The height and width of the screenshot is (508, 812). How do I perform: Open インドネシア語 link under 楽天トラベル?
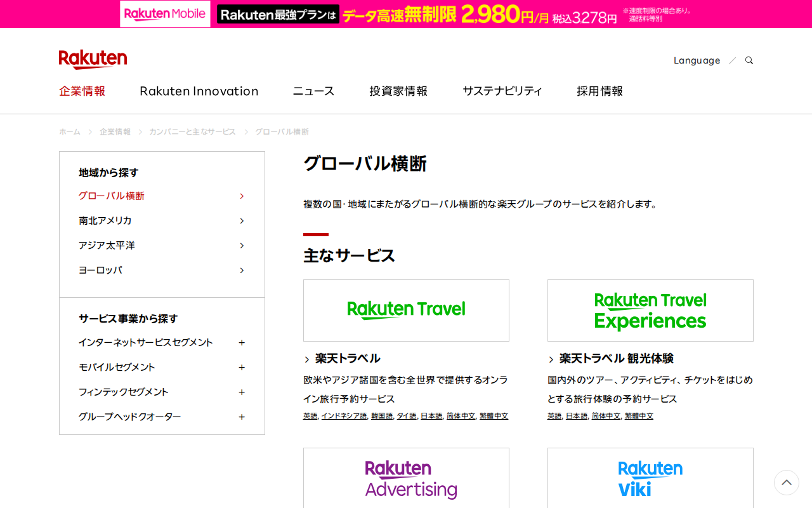344,416
